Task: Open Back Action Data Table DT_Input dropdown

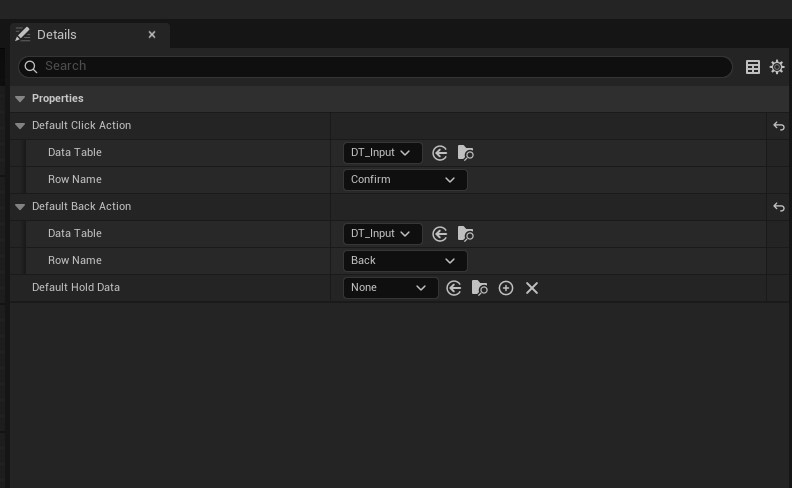Action: (x=382, y=233)
